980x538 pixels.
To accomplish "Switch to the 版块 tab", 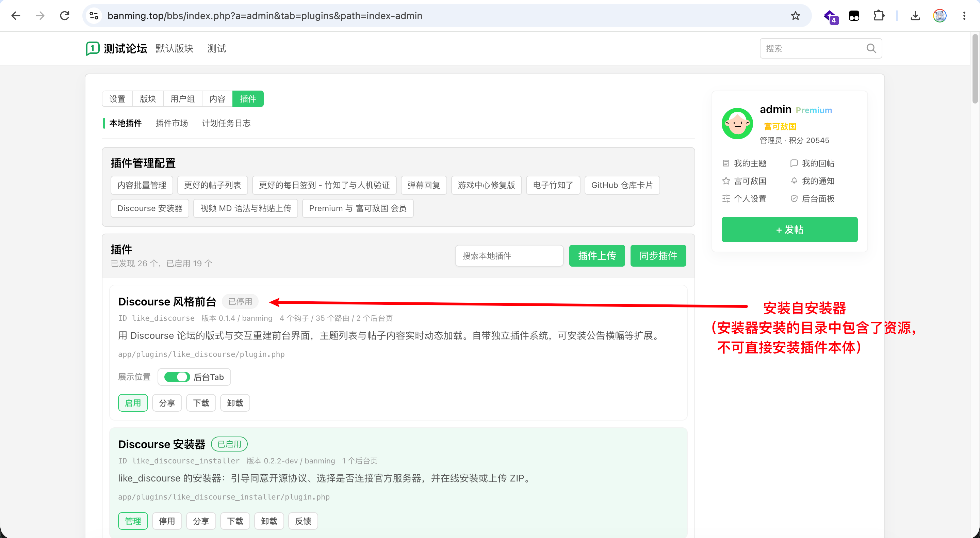I will click(x=148, y=99).
